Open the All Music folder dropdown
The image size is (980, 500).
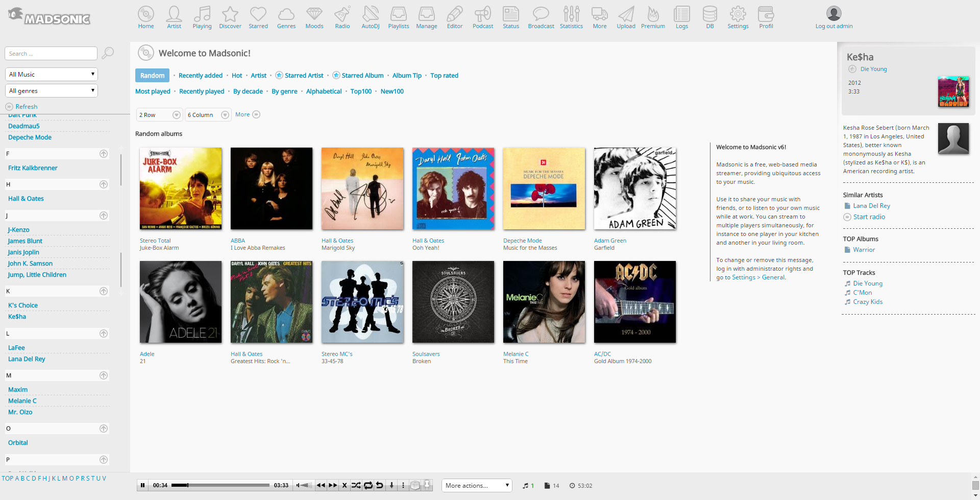pos(51,75)
